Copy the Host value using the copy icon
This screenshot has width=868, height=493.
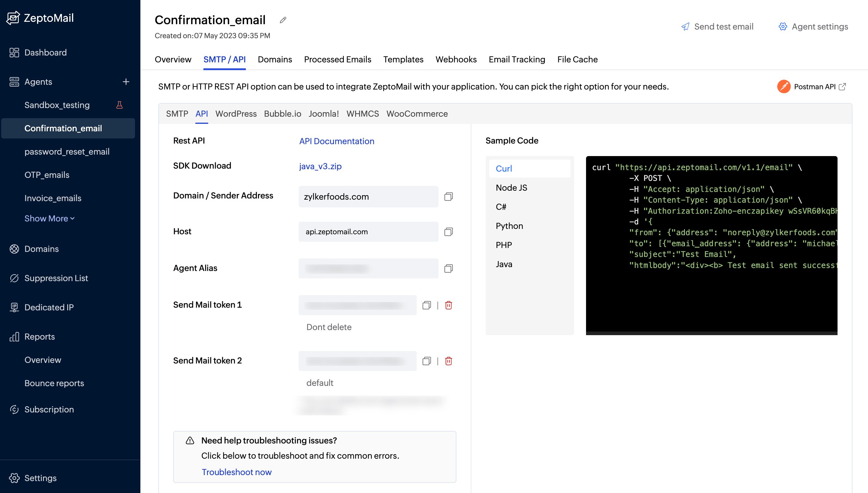(449, 232)
